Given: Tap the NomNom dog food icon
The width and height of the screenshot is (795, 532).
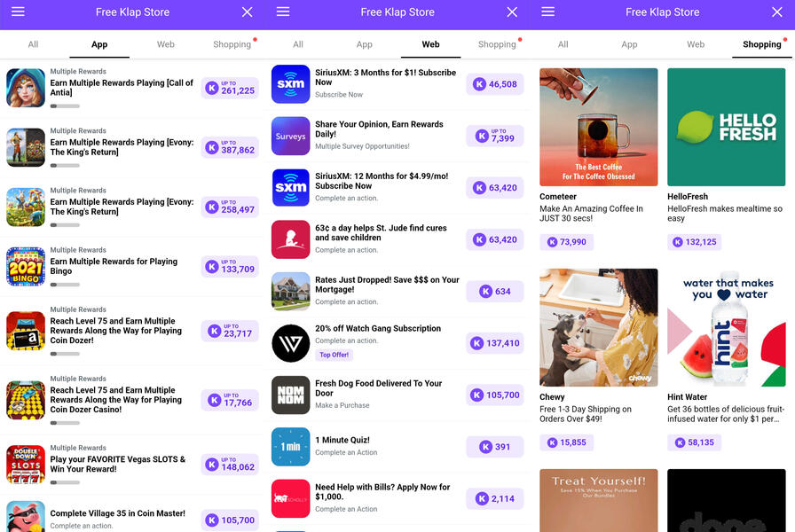Looking at the screenshot, I should tap(290, 395).
